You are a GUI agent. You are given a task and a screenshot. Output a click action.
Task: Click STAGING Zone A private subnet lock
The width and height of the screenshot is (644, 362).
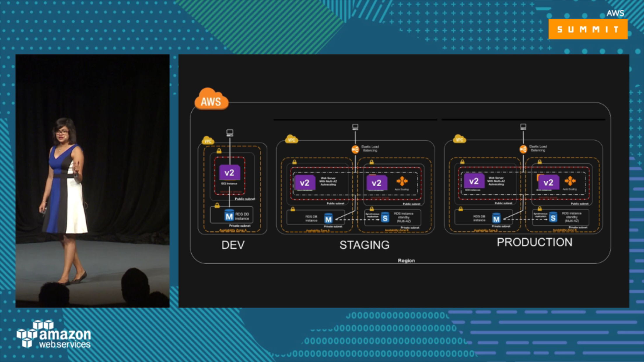(x=293, y=209)
